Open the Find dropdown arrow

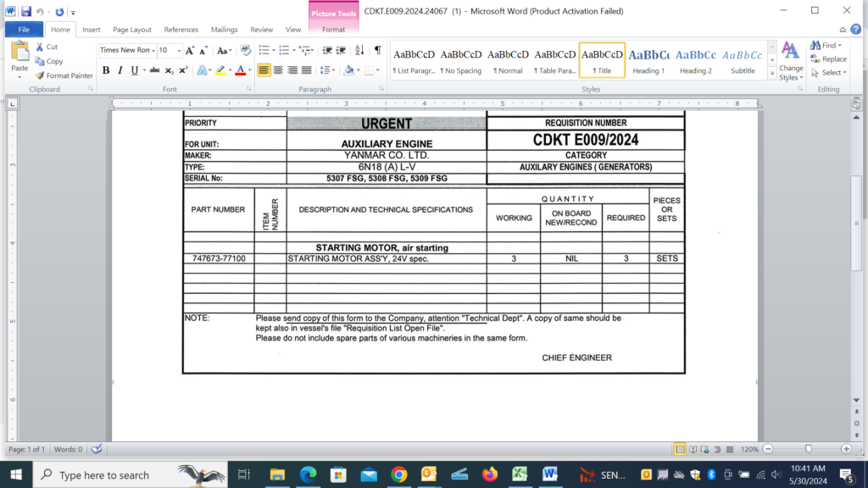pos(841,45)
